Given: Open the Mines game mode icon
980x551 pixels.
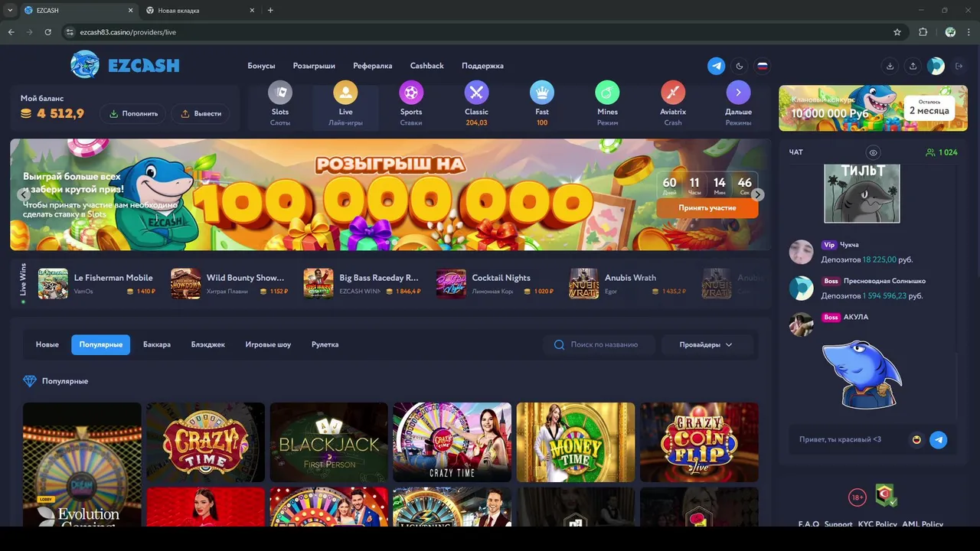Looking at the screenshot, I should tap(607, 93).
